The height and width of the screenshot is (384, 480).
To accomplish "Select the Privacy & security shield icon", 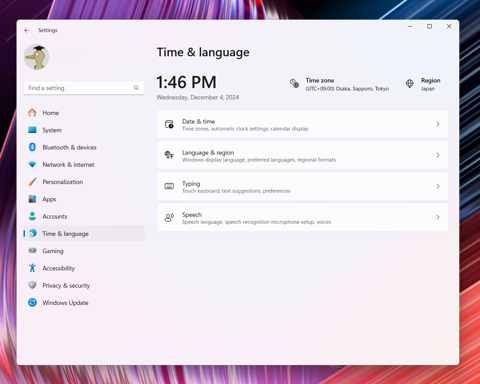I will [32, 285].
